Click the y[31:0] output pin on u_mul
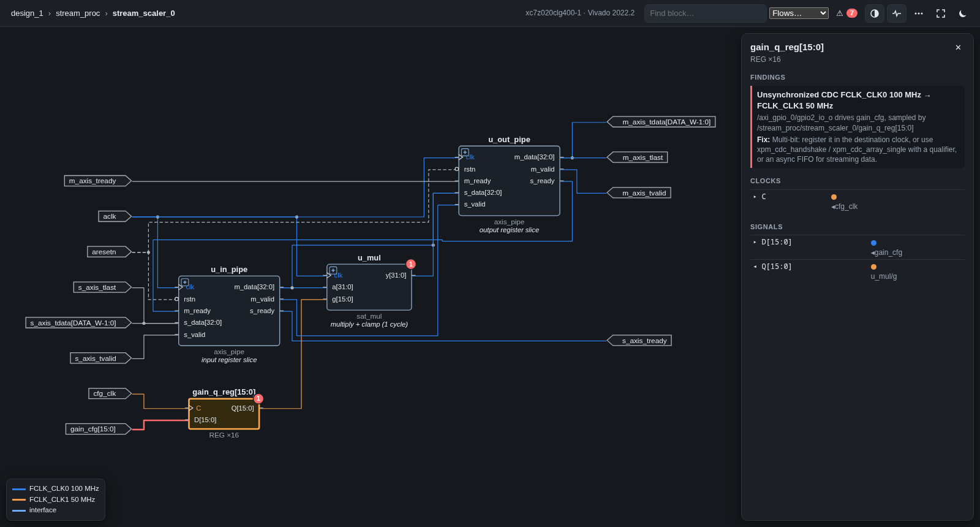This screenshot has height=527, width=980. (396, 275)
